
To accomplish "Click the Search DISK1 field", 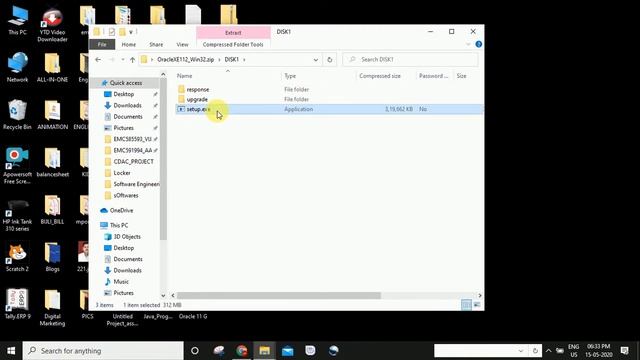I will coord(410,60).
